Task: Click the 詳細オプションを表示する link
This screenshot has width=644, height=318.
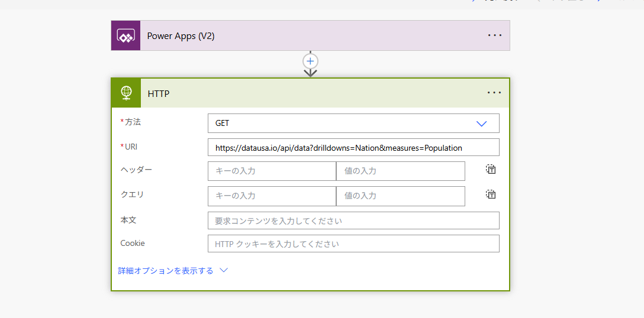Action: [x=166, y=271]
